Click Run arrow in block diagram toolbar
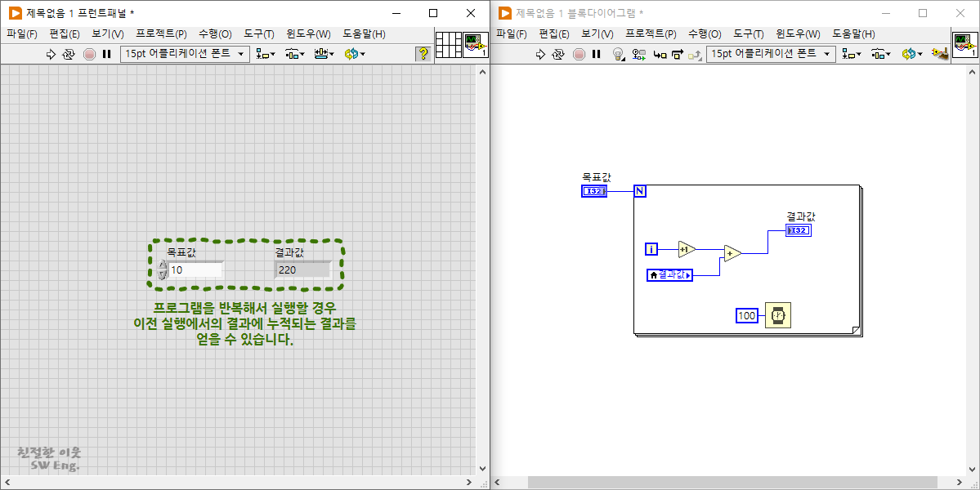Screen dimensions: 980x490 point(541,54)
